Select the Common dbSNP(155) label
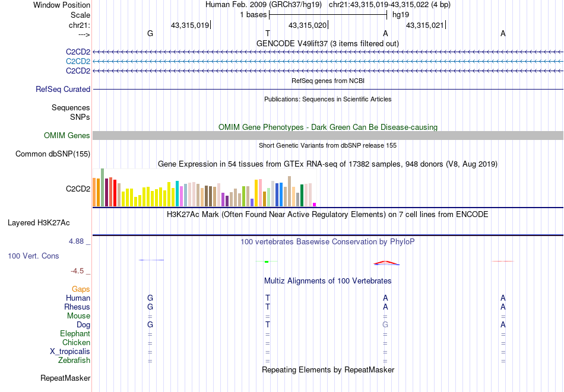Screen dimensions: 564x392 (x=52, y=154)
